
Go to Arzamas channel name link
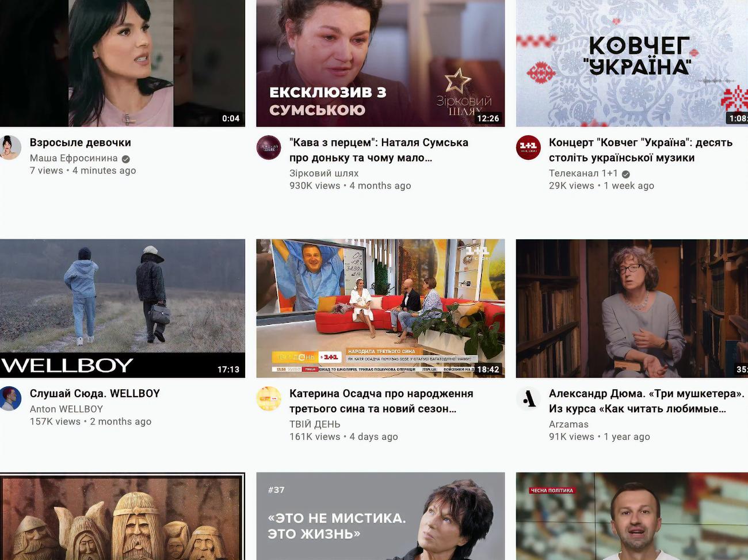(x=568, y=424)
